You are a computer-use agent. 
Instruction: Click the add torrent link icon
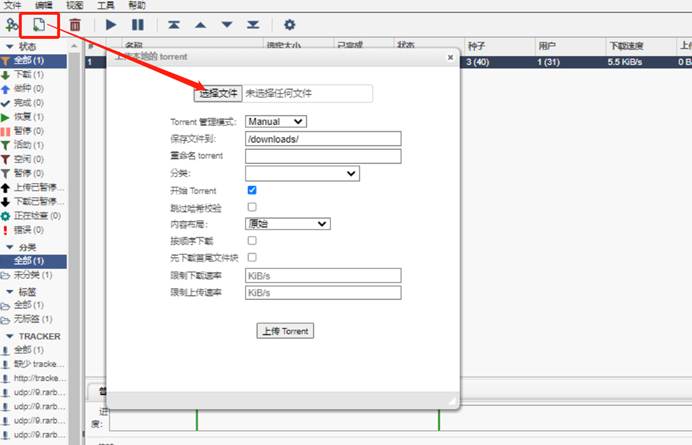tap(11, 23)
